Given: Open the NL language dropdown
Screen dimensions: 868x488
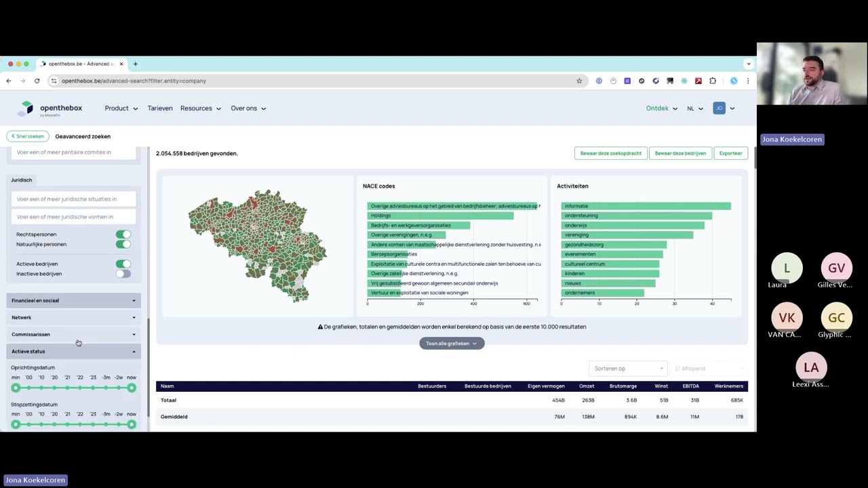Looking at the screenshot, I should [x=694, y=108].
